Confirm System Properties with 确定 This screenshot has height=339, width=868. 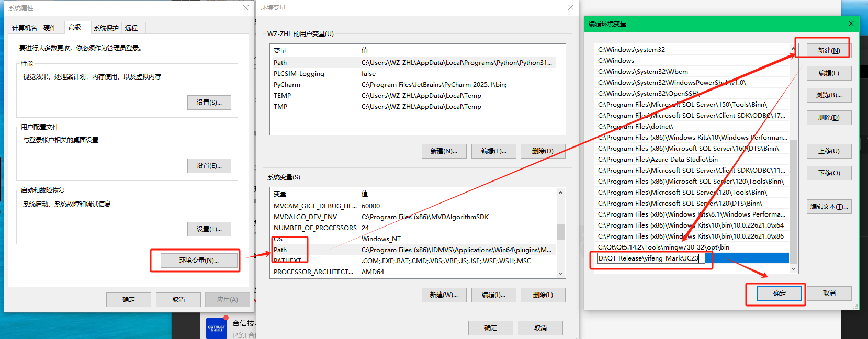click(129, 300)
